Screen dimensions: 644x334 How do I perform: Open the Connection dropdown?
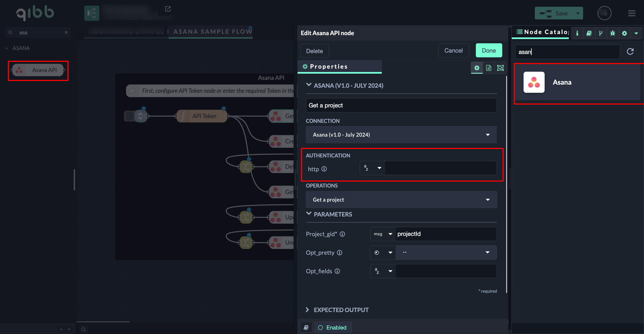(x=401, y=135)
